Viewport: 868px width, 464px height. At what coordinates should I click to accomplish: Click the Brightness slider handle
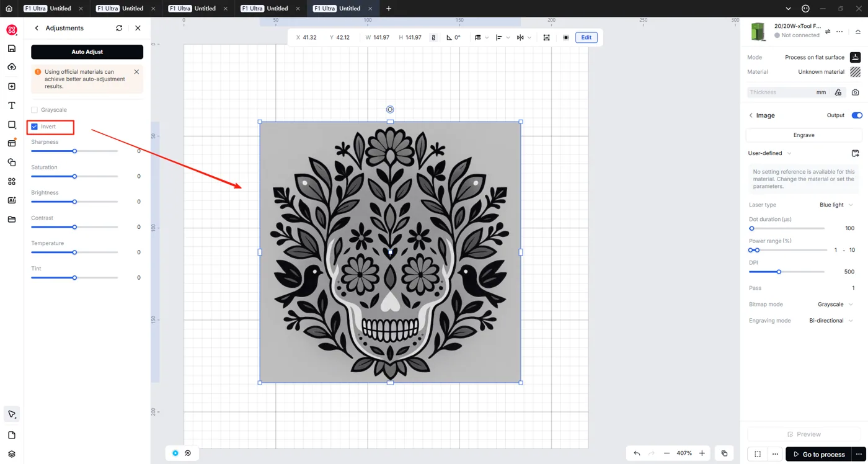[74, 202]
